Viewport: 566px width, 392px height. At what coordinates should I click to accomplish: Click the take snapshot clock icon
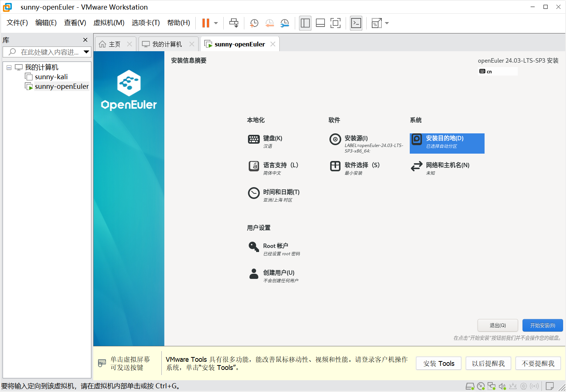(254, 23)
